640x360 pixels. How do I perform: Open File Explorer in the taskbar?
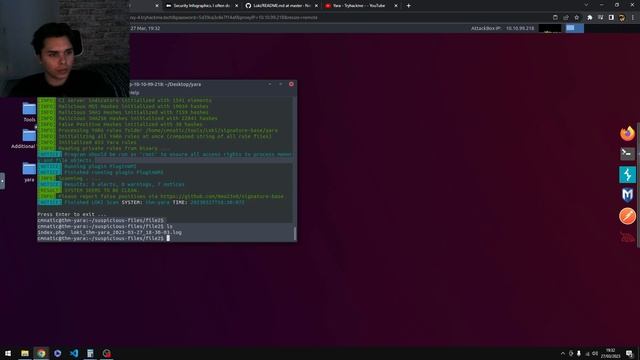(x=25, y=353)
